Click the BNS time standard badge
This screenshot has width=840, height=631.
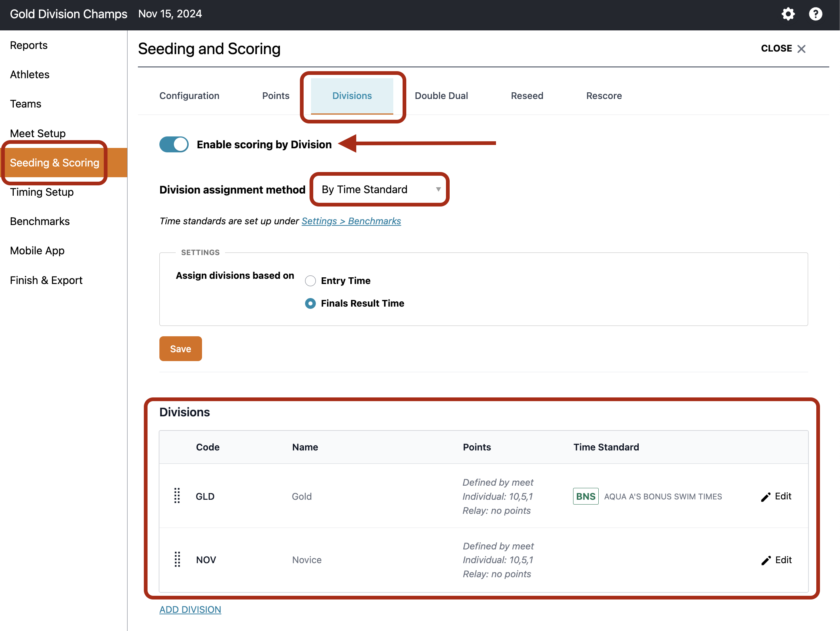pyautogui.click(x=585, y=496)
